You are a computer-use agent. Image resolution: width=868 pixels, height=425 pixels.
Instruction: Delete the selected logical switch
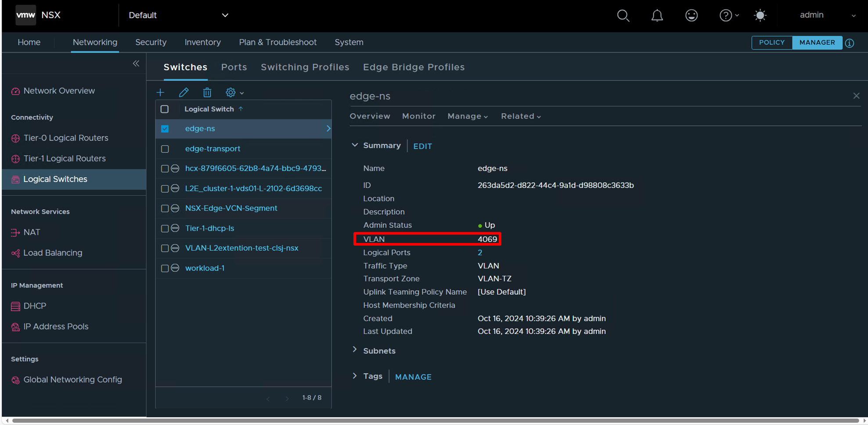[207, 93]
